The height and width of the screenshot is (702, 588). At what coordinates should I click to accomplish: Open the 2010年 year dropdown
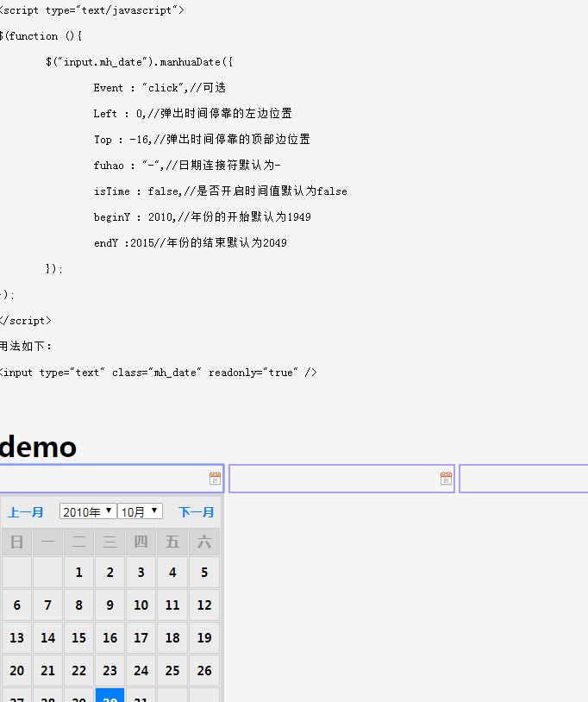click(88, 511)
